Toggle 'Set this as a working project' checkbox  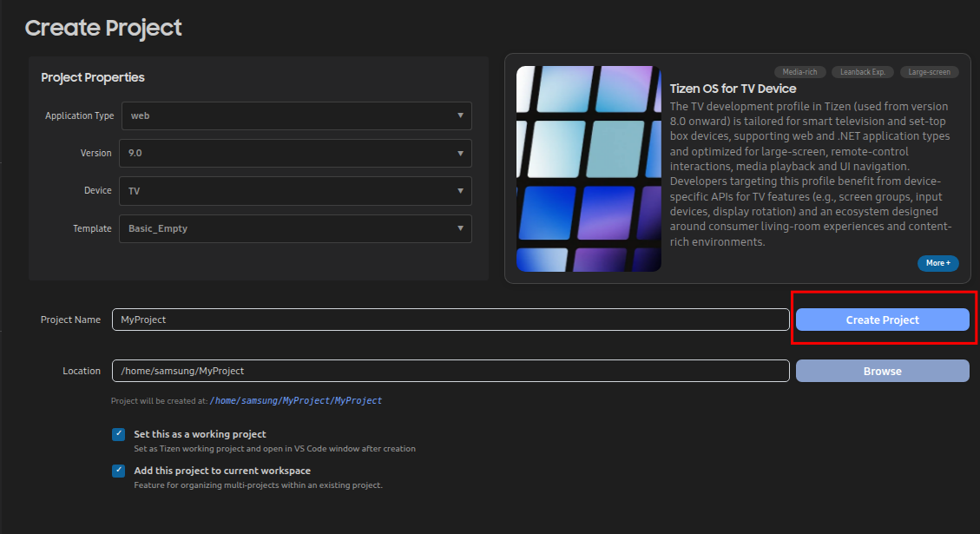(x=119, y=434)
